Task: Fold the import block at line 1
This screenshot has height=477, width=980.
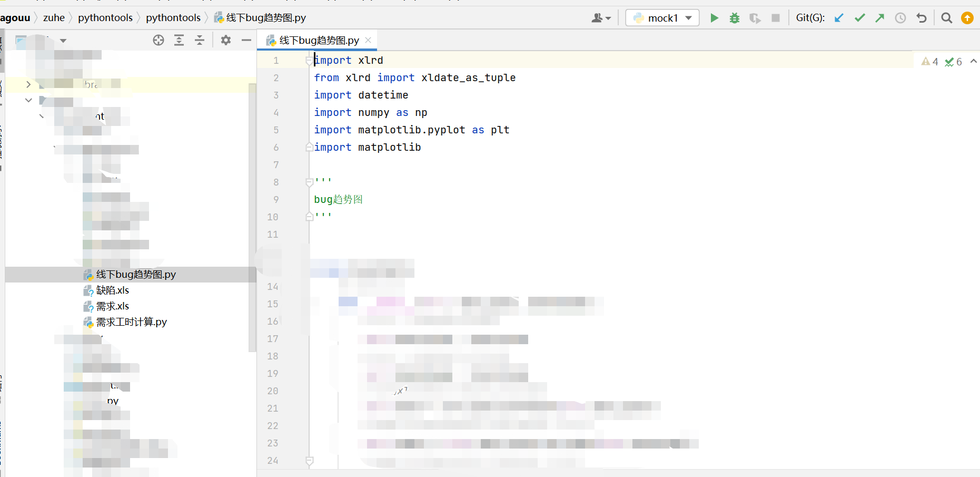Action: 310,61
